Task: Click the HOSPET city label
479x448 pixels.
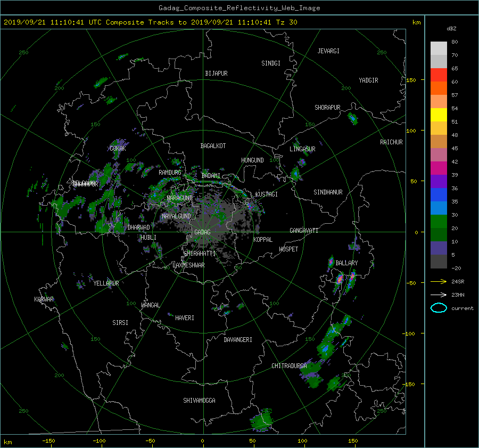Action: click(x=288, y=249)
